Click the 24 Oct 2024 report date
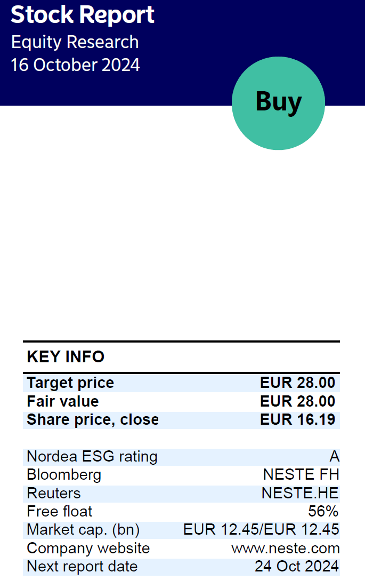Viewport: 365px width, 588px height. pyautogui.click(x=296, y=566)
